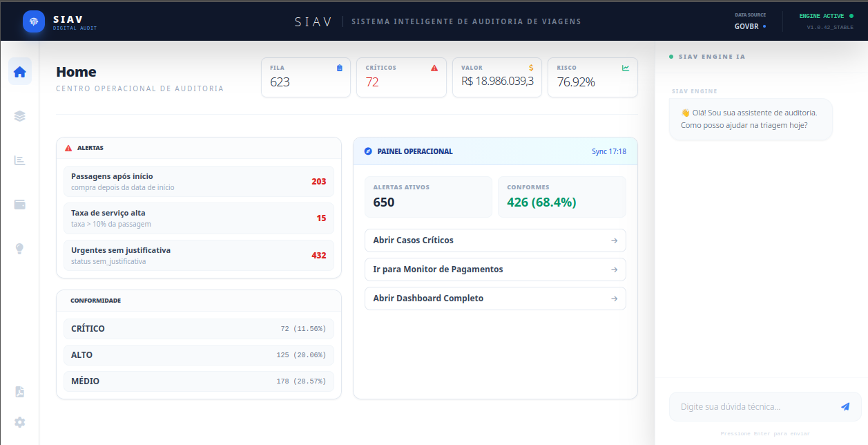868x445 pixels.
Task: Open the settings gear icon
Action: pos(19,422)
